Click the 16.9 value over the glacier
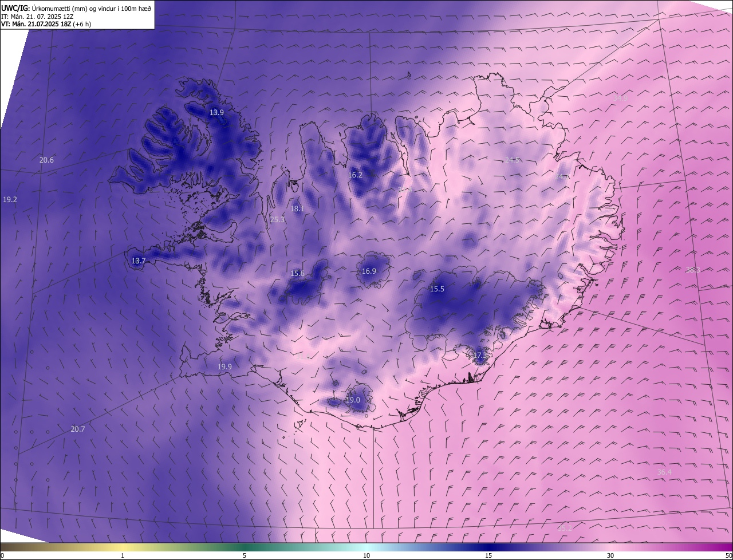 coord(369,271)
